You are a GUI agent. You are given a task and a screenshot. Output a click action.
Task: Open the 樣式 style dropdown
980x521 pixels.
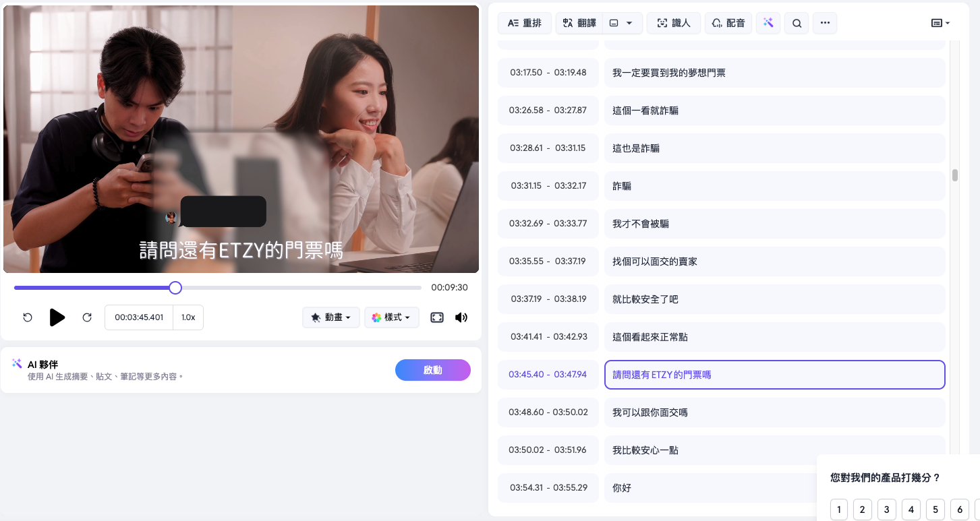pyautogui.click(x=391, y=317)
